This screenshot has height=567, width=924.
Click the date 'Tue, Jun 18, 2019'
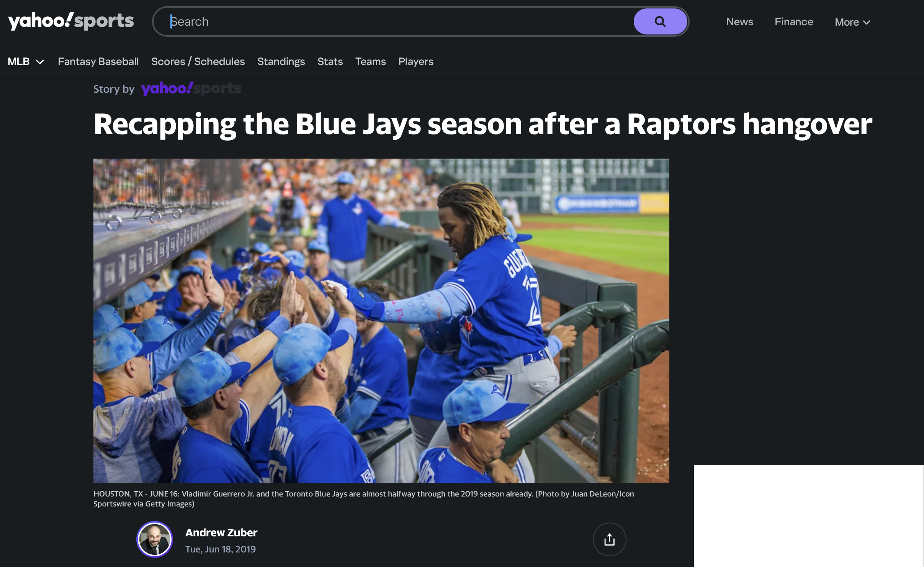(x=221, y=549)
